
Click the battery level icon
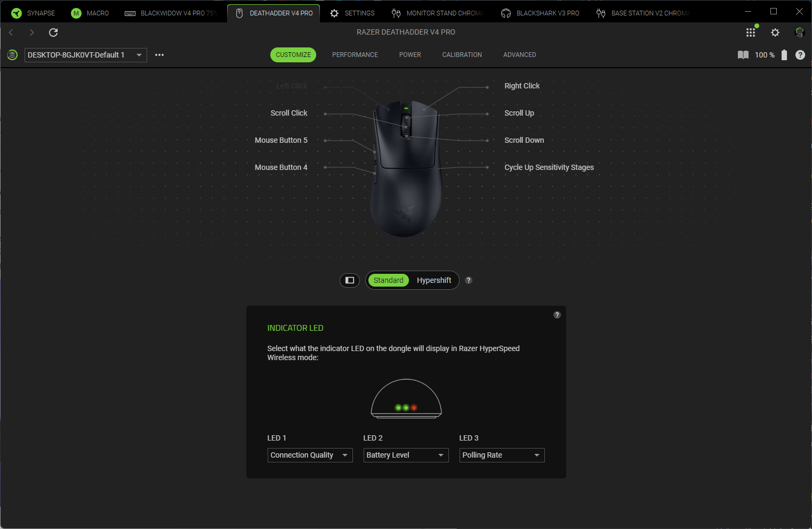784,55
